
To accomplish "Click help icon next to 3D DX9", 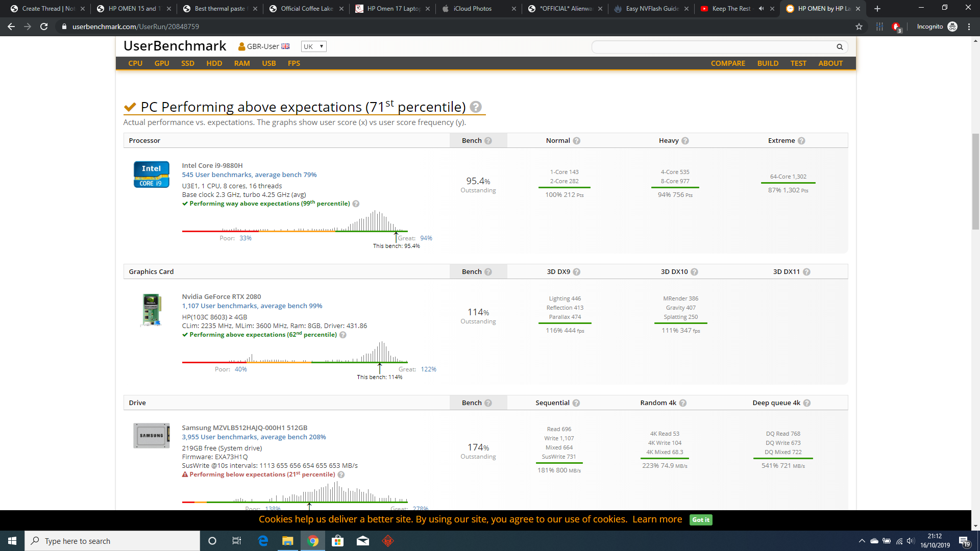I will point(577,272).
